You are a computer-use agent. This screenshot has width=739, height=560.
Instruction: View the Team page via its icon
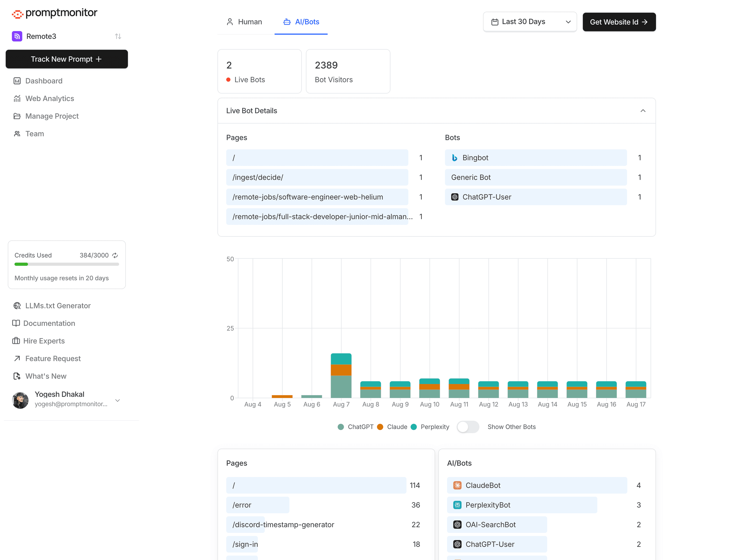tap(17, 133)
